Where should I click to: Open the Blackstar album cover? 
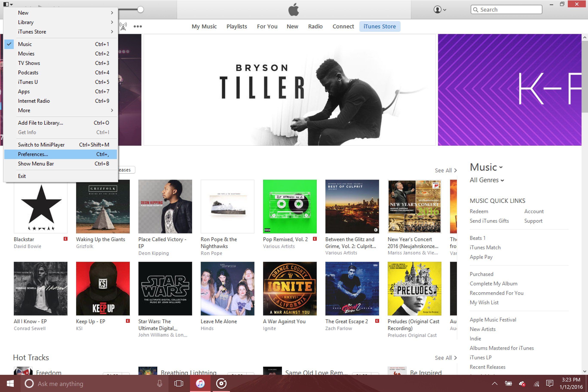(40, 207)
